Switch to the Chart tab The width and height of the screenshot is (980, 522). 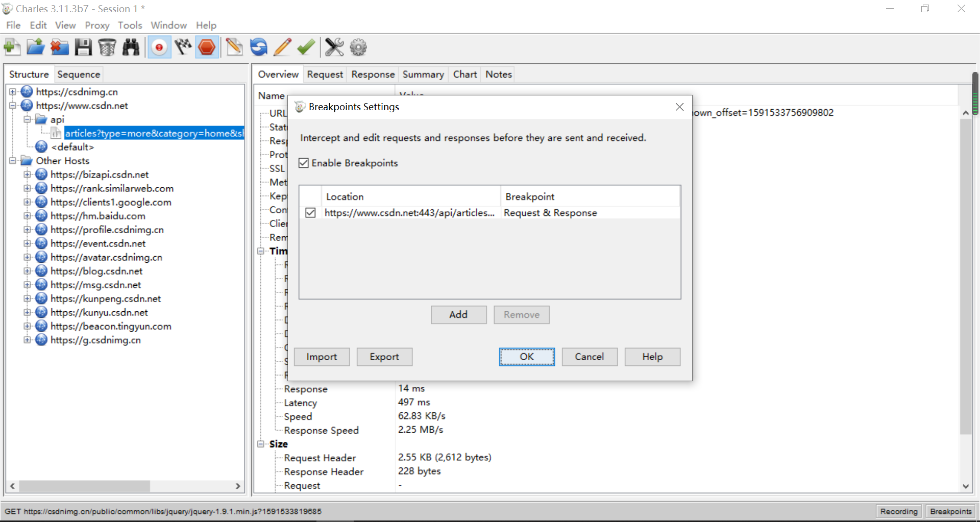click(465, 74)
